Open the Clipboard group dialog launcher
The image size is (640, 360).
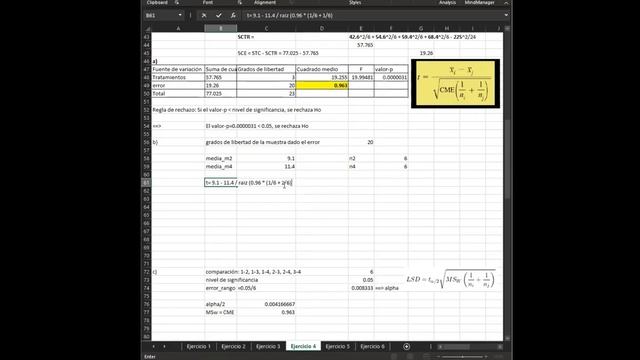177,2
